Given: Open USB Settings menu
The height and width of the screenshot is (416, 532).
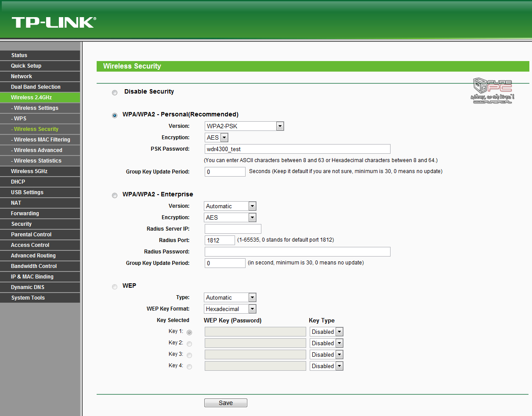Looking at the screenshot, I should pyautogui.click(x=40, y=192).
